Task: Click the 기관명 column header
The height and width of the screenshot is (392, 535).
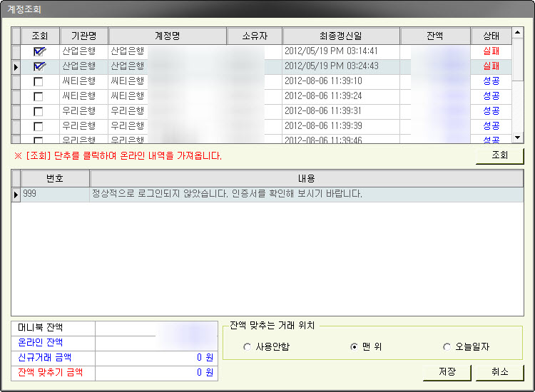Action: [83, 36]
